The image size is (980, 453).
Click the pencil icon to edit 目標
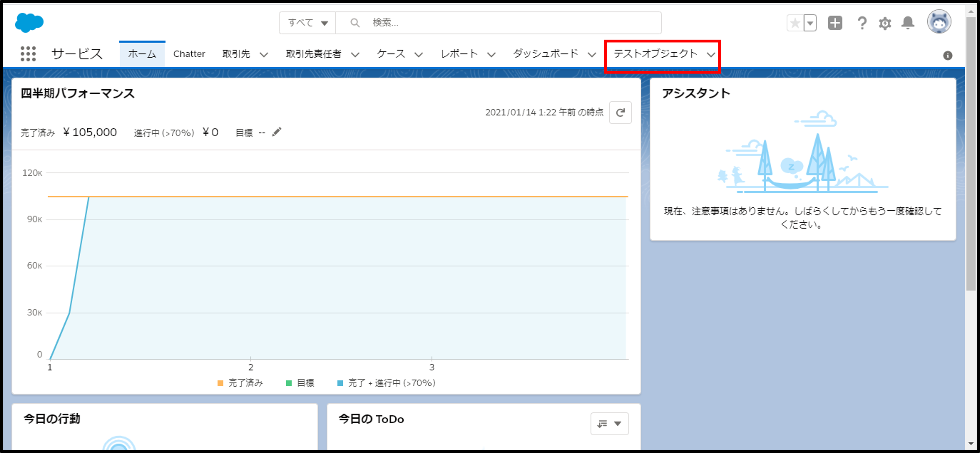(277, 132)
